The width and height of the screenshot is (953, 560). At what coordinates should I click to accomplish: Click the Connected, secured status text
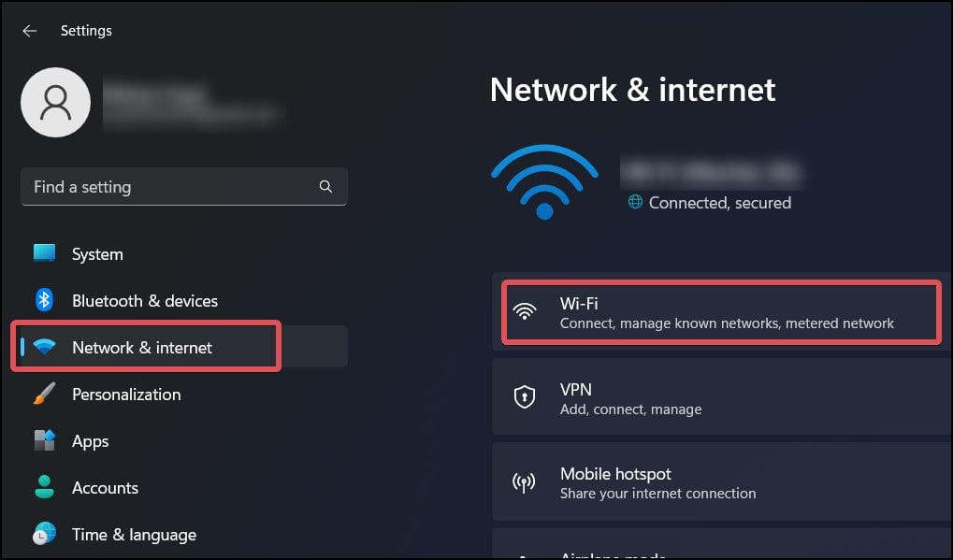click(x=719, y=203)
